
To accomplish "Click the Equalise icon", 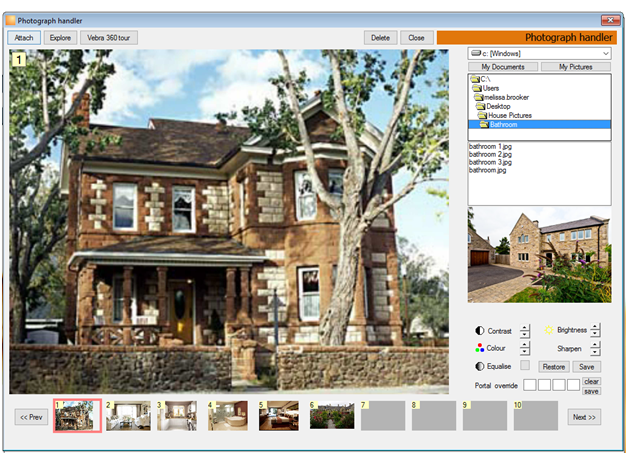I will pos(479,366).
